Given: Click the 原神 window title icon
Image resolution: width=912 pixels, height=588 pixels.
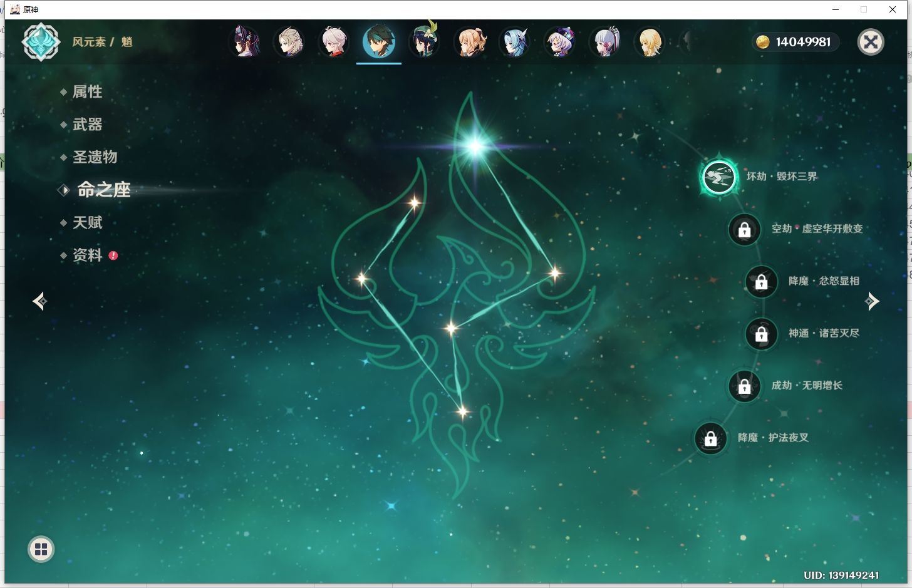Looking at the screenshot, I should [x=15, y=9].
